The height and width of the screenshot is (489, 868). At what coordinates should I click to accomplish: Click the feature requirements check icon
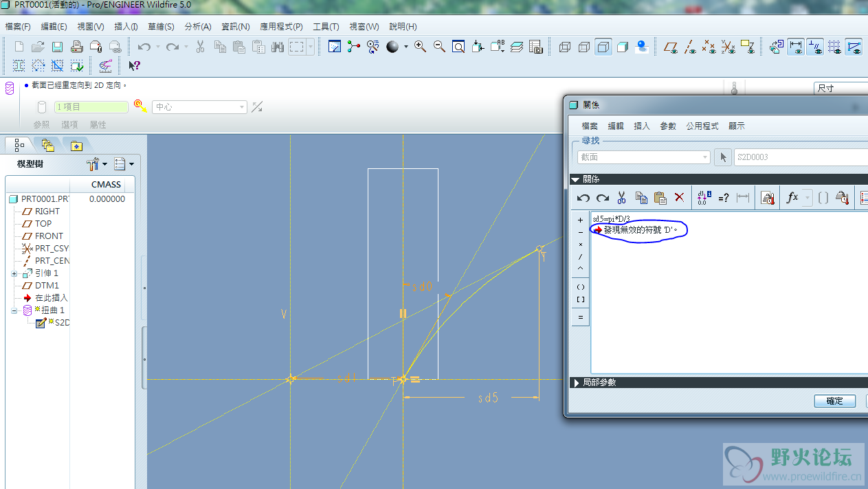tap(76, 66)
